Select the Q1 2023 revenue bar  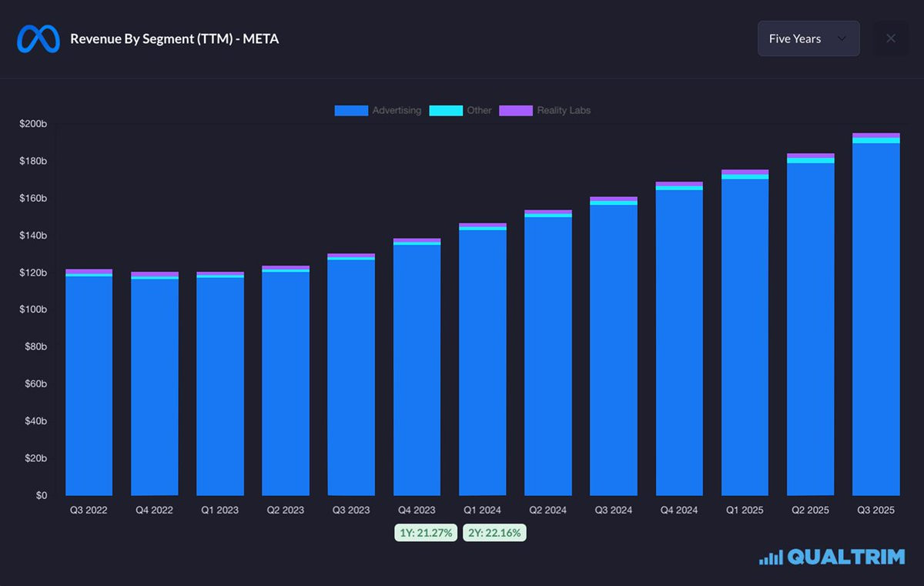point(220,383)
